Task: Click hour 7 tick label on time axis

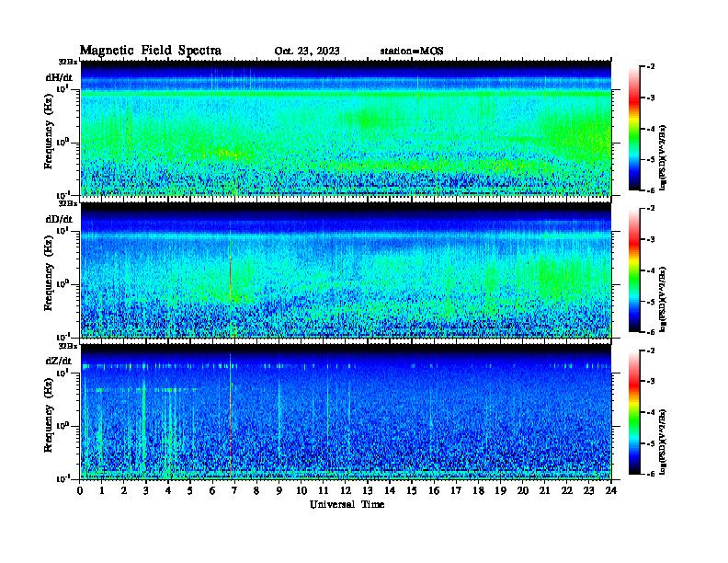Action: tap(234, 490)
